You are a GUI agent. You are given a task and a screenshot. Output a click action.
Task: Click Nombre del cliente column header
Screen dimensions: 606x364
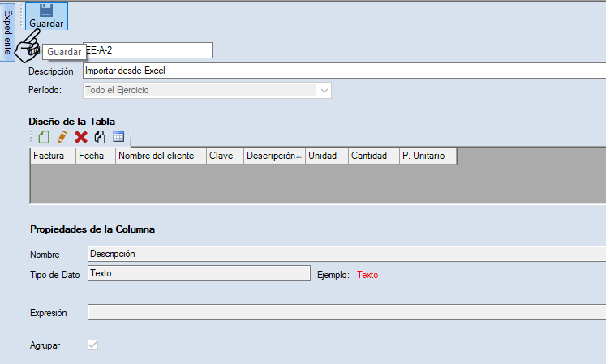coord(160,156)
